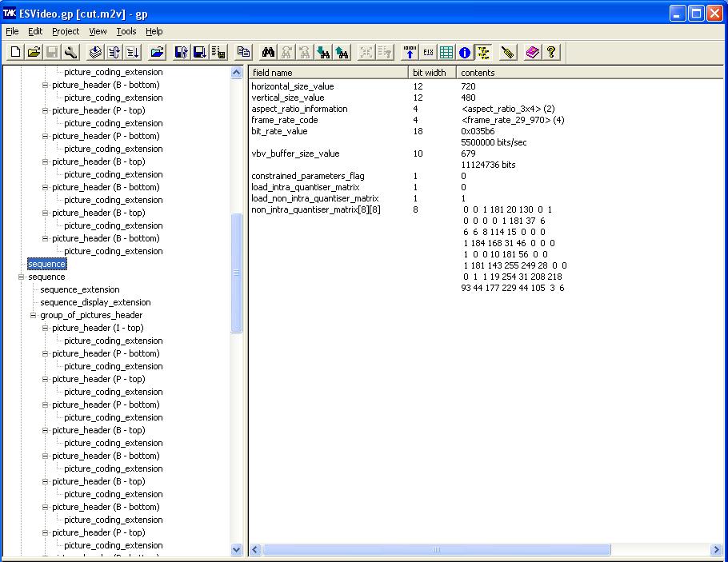The image size is (728, 562).
Task: Select the bit_rate_value field
Action: click(279, 131)
